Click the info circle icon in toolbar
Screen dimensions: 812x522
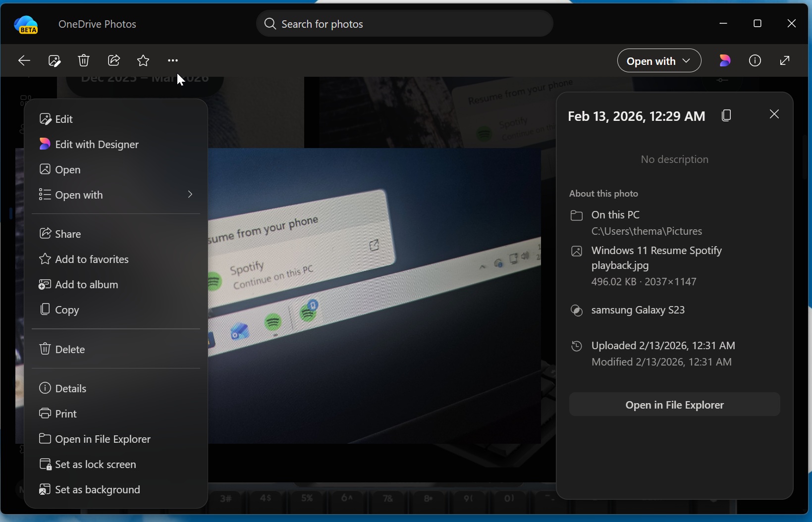755,60
